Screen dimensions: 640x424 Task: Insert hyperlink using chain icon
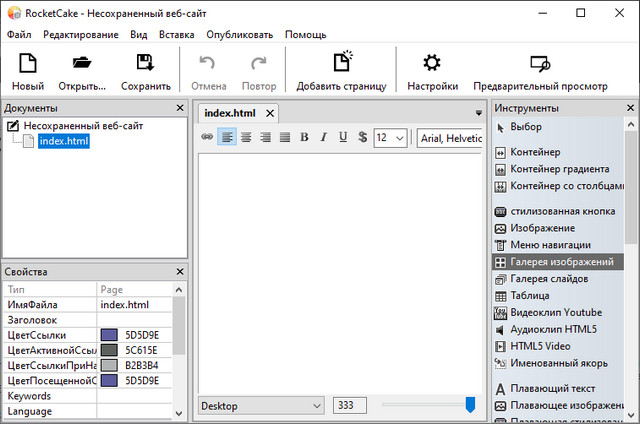(x=207, y=137)
